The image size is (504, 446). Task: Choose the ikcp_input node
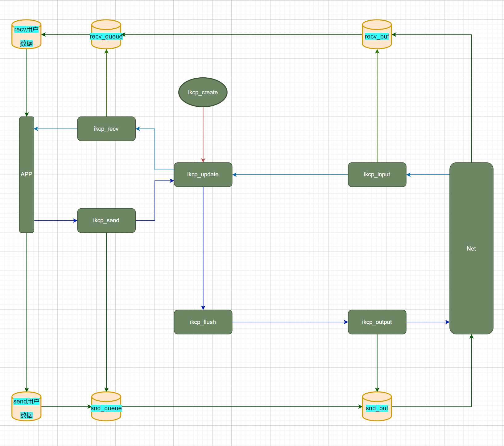pyautogui.click(x=377, y=174)
